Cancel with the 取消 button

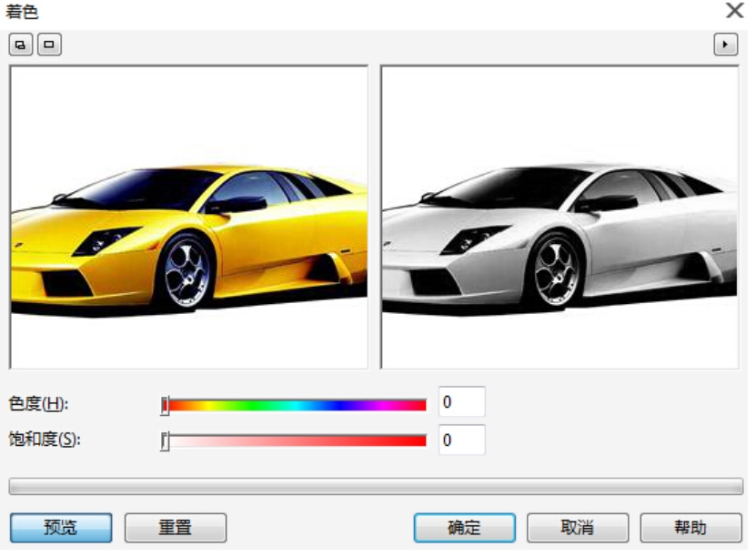[578, 528]
